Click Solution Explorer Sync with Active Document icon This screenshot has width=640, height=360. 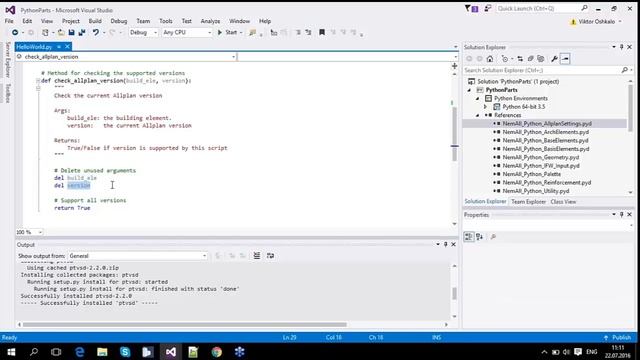[520, 59]
